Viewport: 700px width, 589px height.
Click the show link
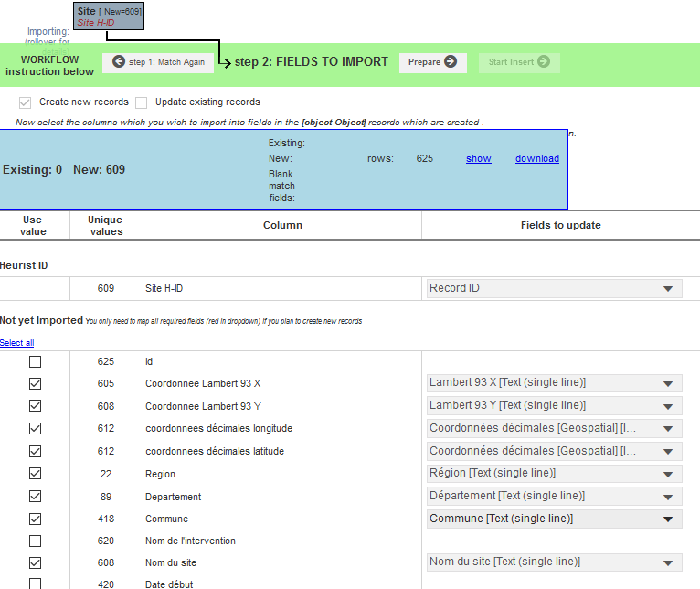tap(478, 158)
